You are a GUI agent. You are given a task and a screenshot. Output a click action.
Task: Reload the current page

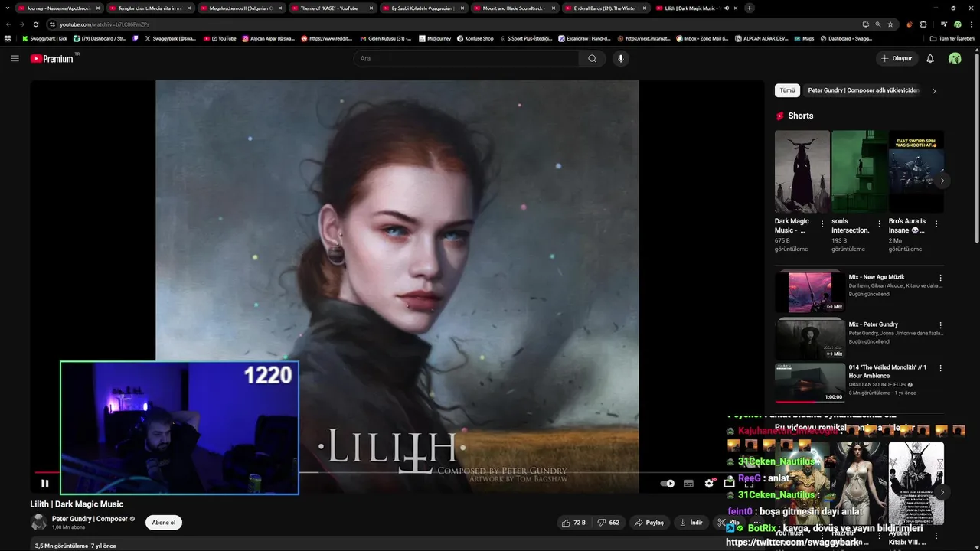(36, 24)
